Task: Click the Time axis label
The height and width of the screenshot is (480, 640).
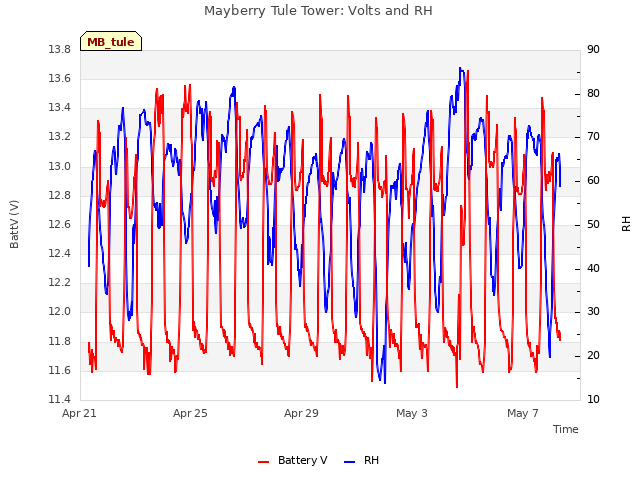Action: pos(566,429)
